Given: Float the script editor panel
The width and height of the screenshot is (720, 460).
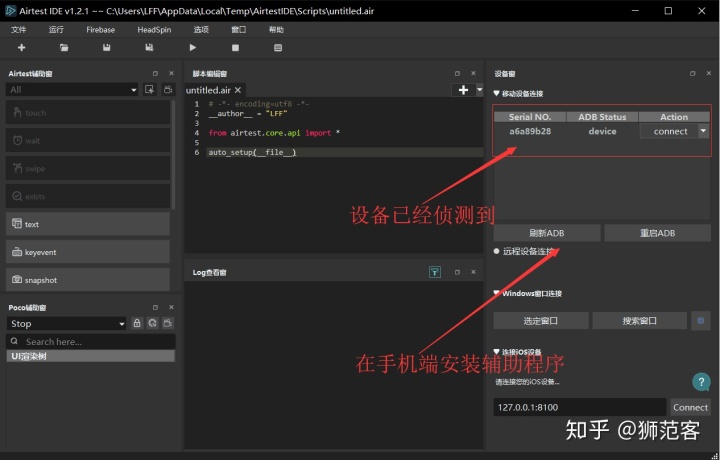Looking at the screenshot, I should 457,73.
